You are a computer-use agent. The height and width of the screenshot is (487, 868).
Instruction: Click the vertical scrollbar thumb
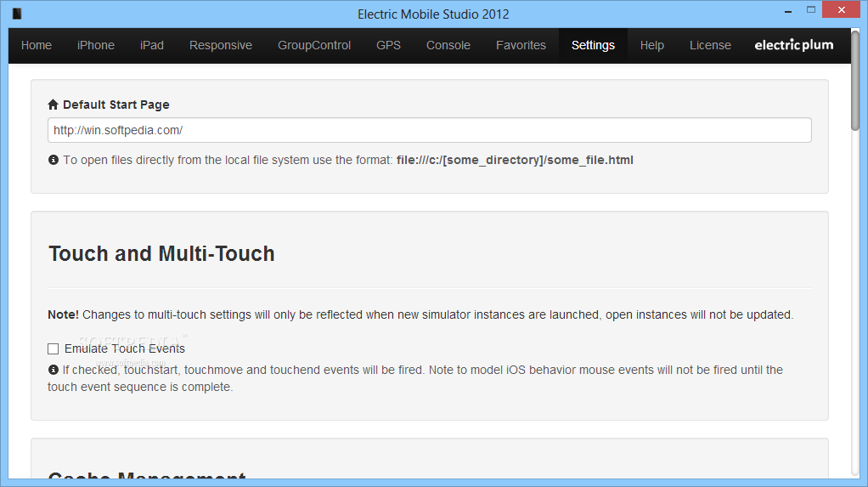[x=855, y=81]
